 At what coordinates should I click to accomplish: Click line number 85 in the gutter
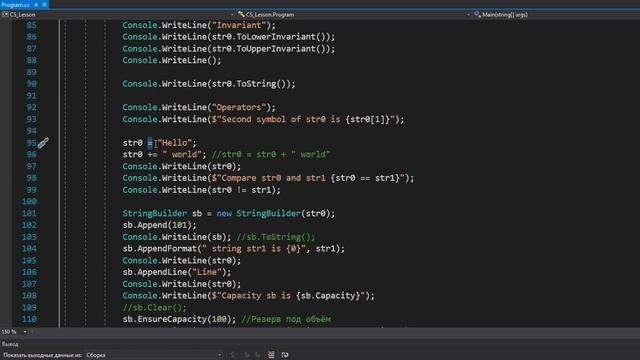[x=31, y=25]
